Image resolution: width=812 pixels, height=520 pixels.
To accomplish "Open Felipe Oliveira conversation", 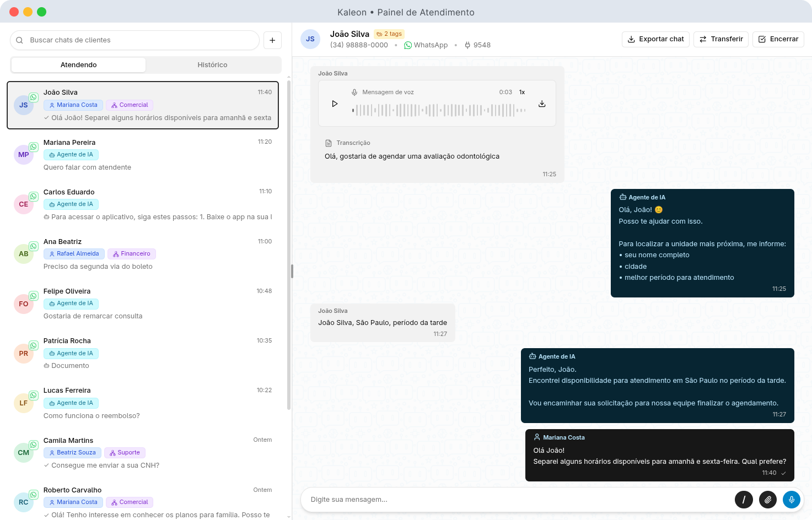I will [x=143, y=304].
